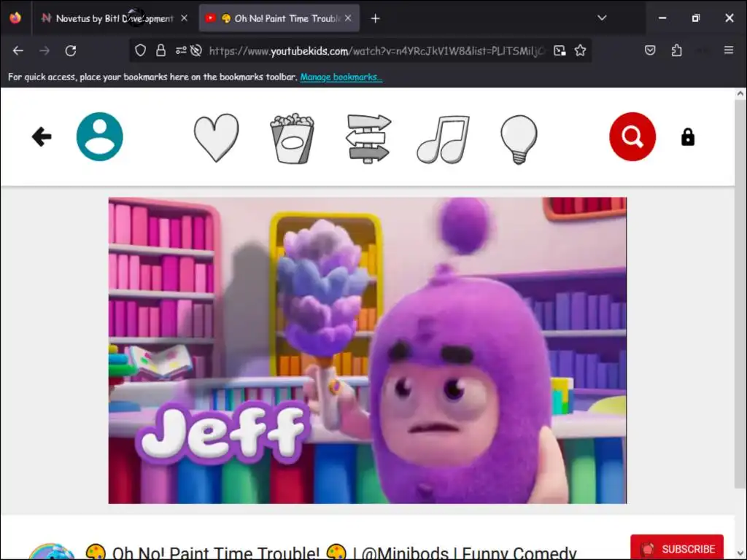Show site security padlock info
747x560 pixels.
pos(160,50)
